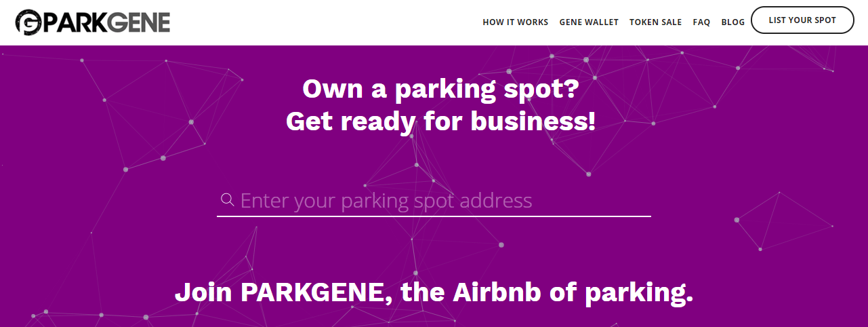Click the magnifying glass search icon
This screenshot has height=327, width=868.
[x=228, y=199]
